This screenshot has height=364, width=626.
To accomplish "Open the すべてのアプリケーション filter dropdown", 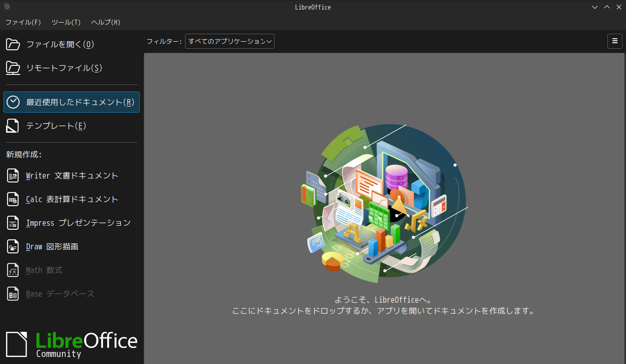I will click(x=230, y=41).
